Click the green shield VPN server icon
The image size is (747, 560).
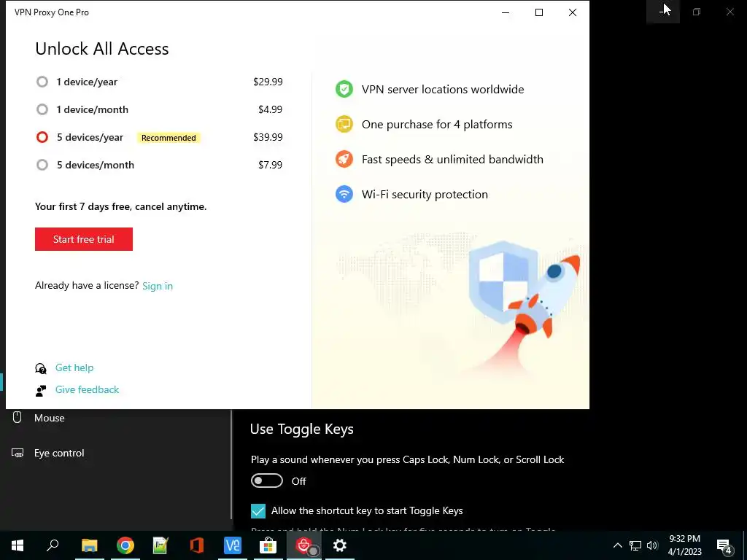344,89
